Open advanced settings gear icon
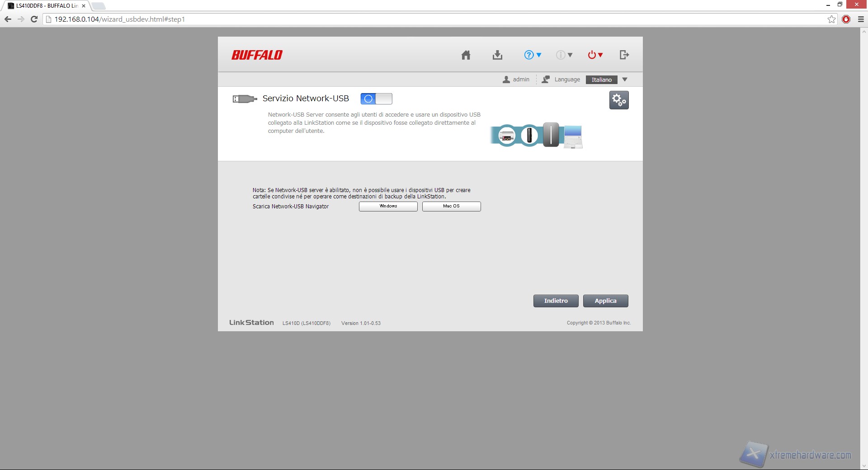The width and height of the screenshot is (868, 470). [618, 100]
